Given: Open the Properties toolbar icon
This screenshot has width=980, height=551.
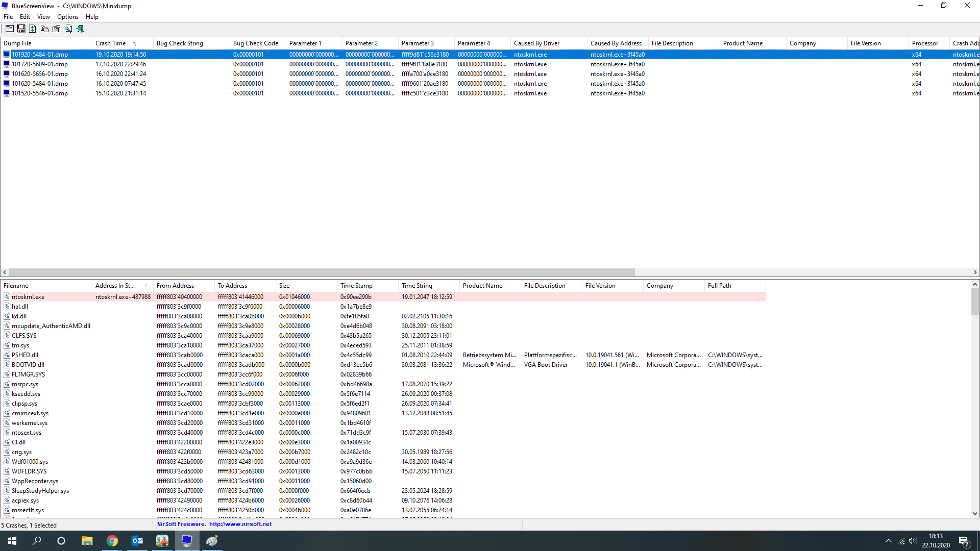Looking at the screenshot, I should click(56, 29).
